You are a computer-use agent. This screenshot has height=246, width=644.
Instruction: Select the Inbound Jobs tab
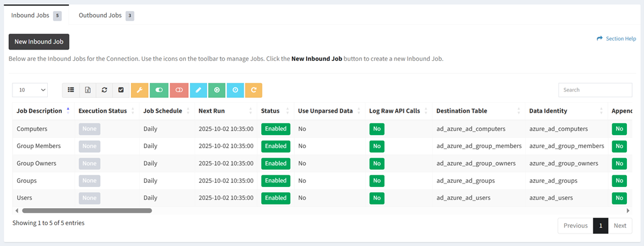pos(31,15)
